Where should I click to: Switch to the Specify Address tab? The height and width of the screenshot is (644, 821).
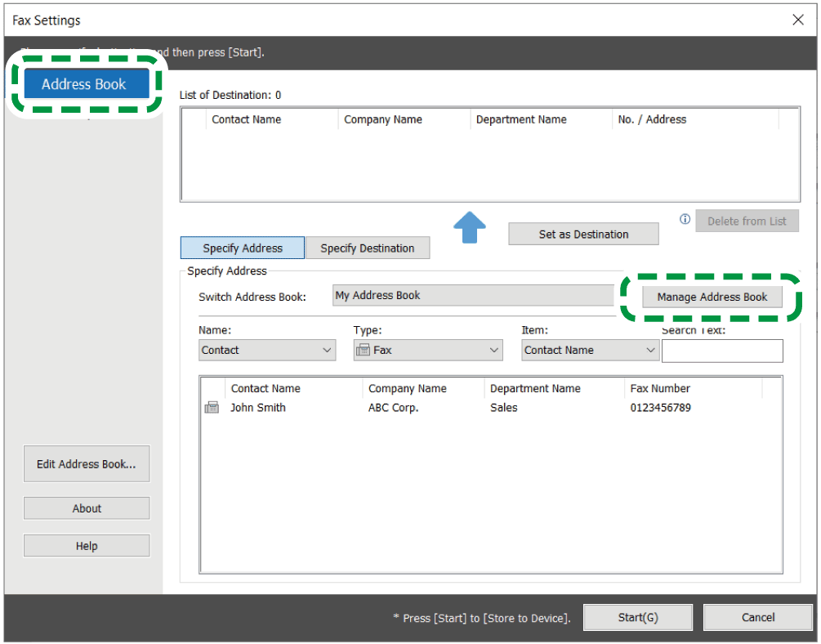pos(243,248)
